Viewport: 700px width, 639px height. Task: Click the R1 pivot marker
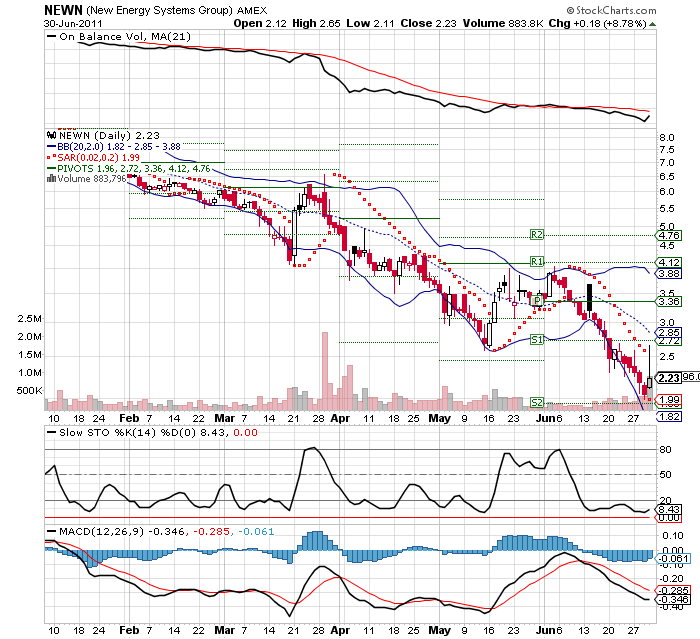click(537, 261)
